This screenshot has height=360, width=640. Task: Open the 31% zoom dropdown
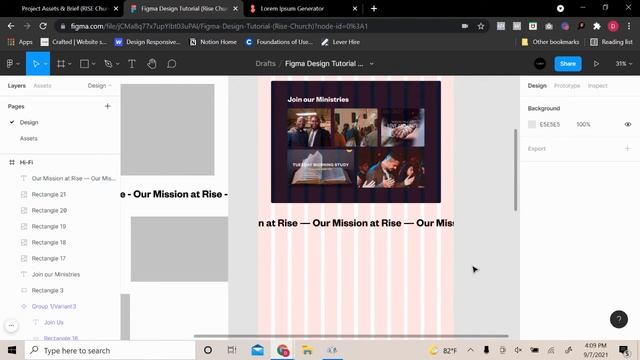click(x=624, y=64)
